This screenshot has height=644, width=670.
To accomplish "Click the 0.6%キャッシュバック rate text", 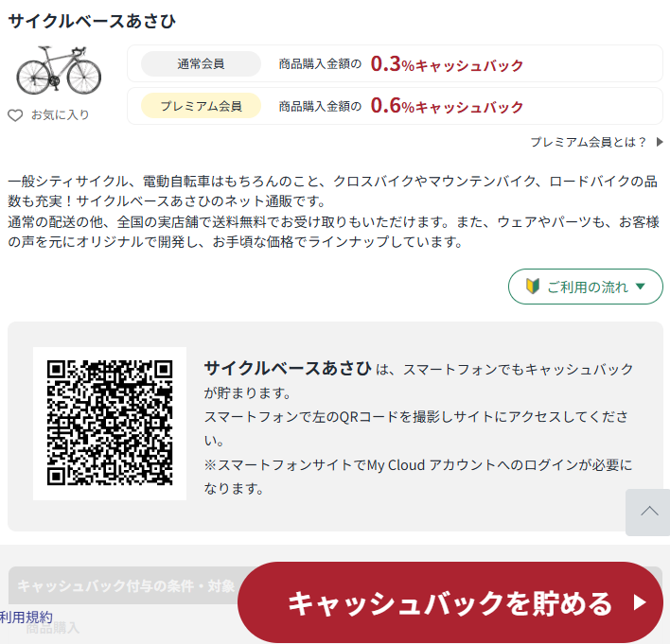I will click(x=447, y=106).
